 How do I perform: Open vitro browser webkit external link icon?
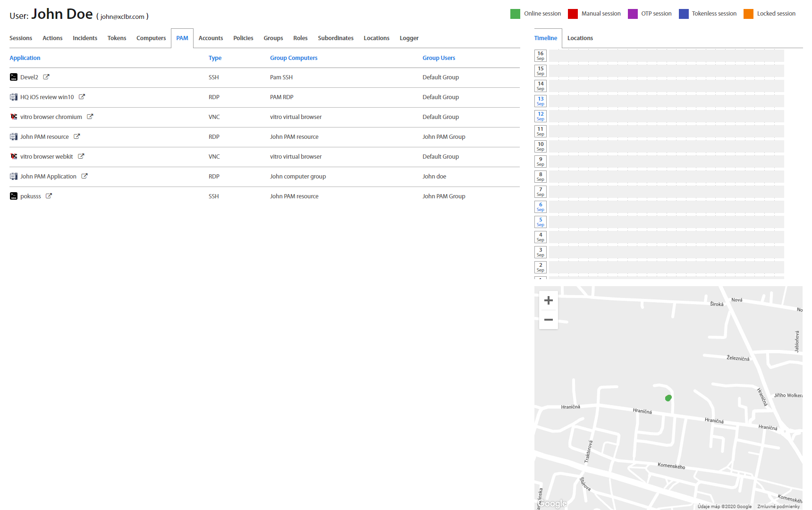click(x=81, y=156)
